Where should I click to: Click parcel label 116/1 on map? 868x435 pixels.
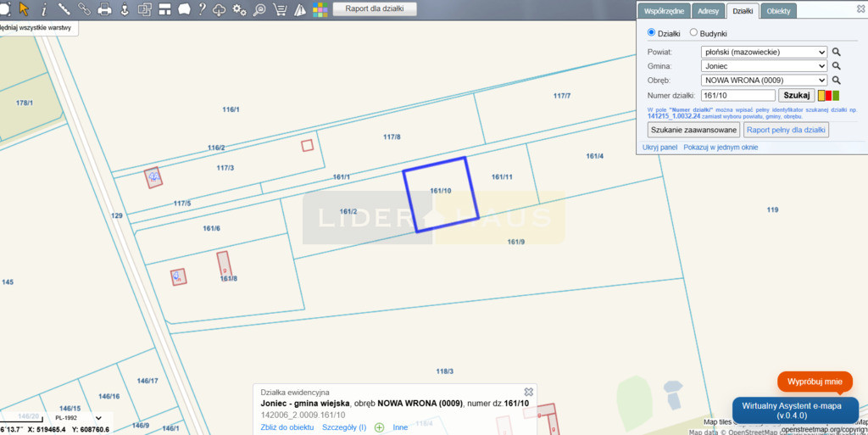[x=231, y=109]
